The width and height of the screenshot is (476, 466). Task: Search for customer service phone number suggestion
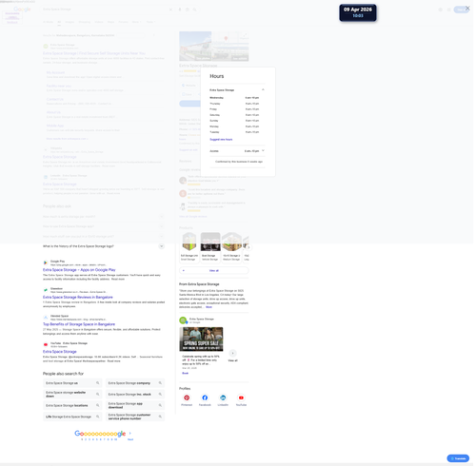135,417
